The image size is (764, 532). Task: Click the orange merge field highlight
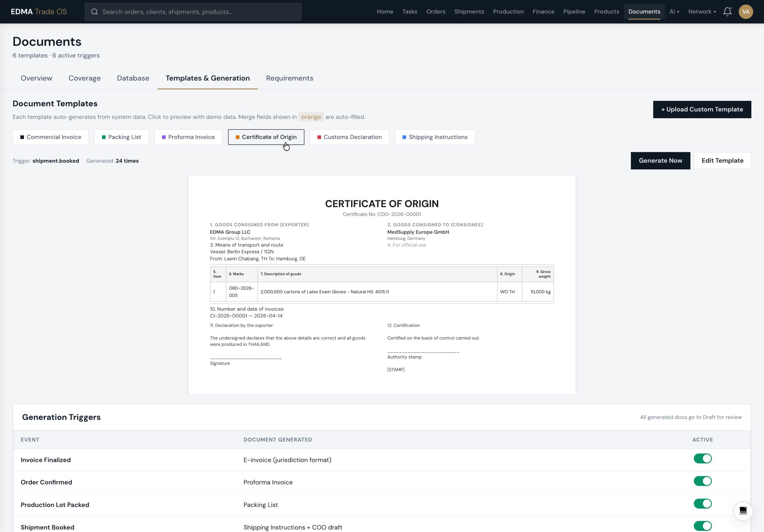311,117
